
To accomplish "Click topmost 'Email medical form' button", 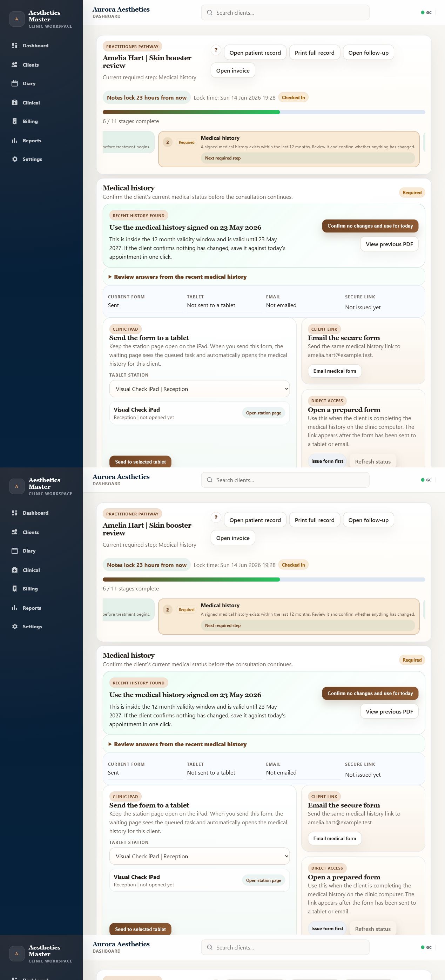I will [335, 371].
